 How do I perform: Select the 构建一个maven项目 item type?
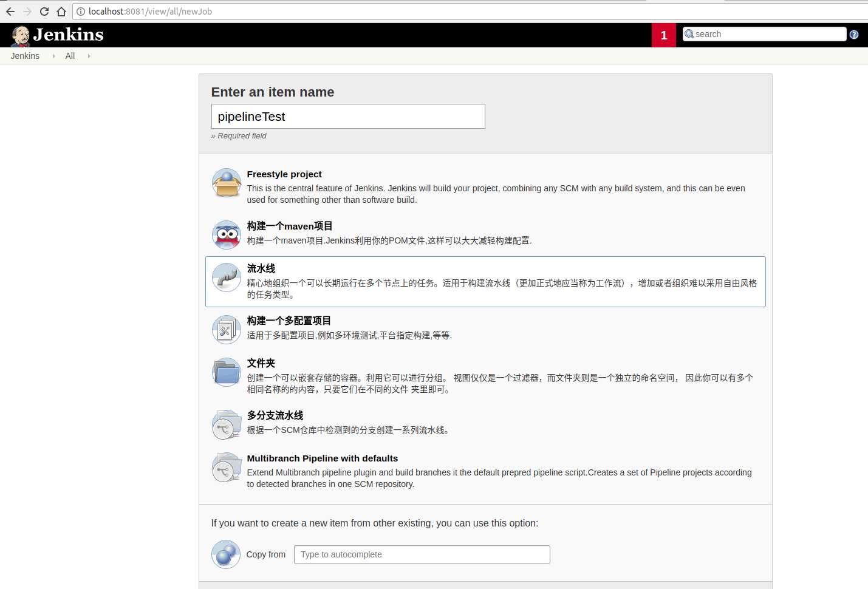click(x=485, y=234)
